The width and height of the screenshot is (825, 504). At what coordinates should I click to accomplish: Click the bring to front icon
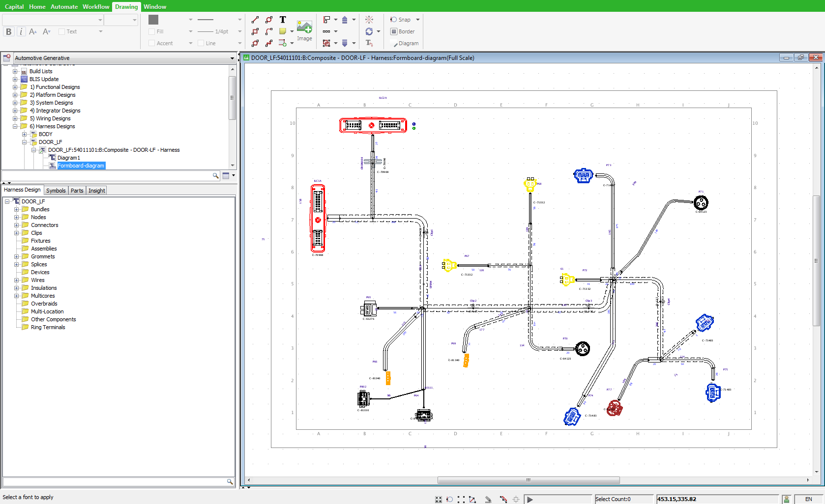coord(345,20)
